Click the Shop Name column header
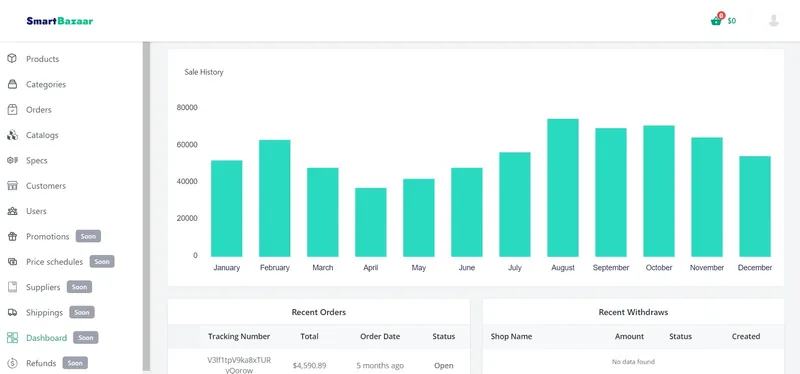The image size is (800, 374). tap(511, 336)
